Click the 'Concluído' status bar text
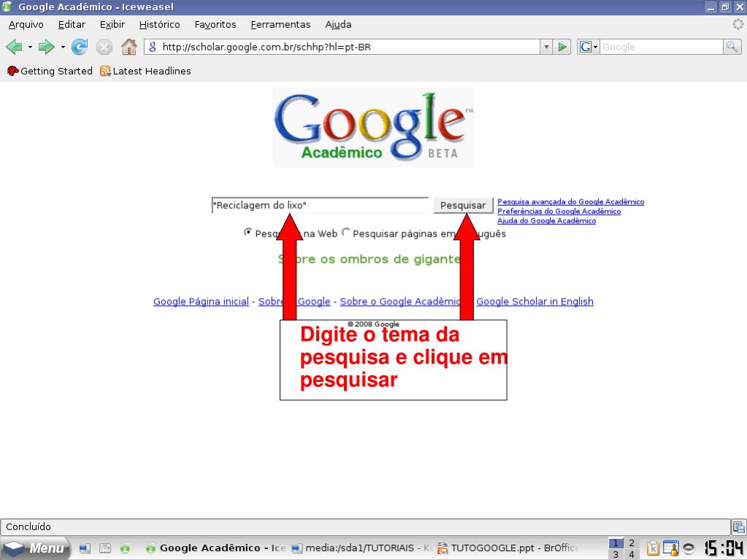The width and height of the screenshot is (747, 560). click(28, 526)
